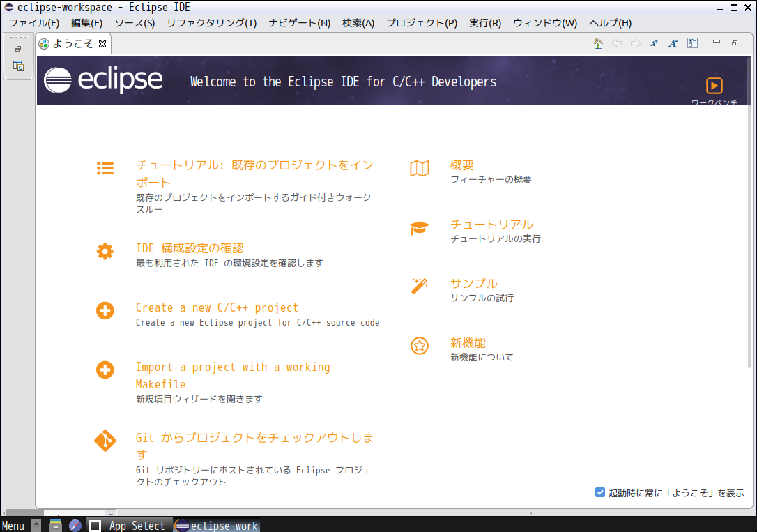The image size is (757, 532).
Task: Open the 概要 overview link
Action: pyautogui.click(x=461, y=165)
